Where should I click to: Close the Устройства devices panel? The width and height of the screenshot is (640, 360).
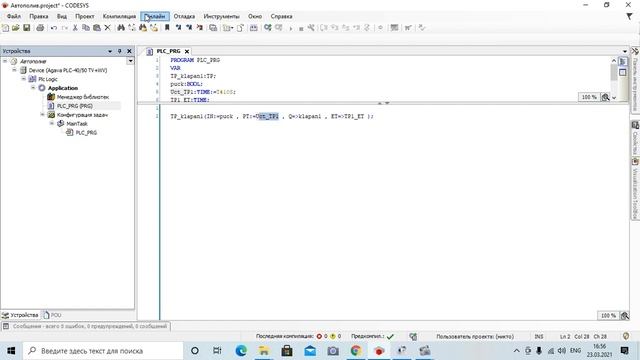129,51
